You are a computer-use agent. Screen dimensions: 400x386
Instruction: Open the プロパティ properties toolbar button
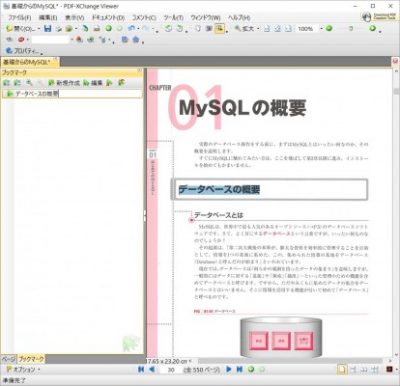click(23, 51)
